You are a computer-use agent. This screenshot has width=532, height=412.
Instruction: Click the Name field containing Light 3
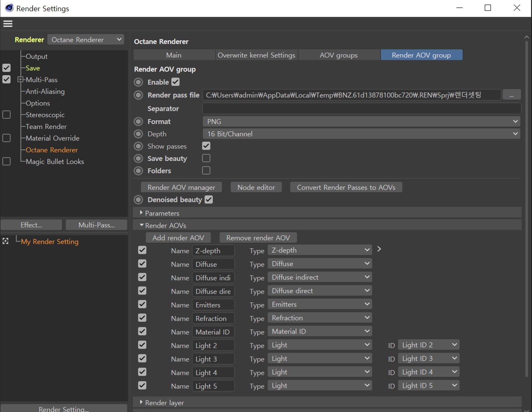(213, 359)
